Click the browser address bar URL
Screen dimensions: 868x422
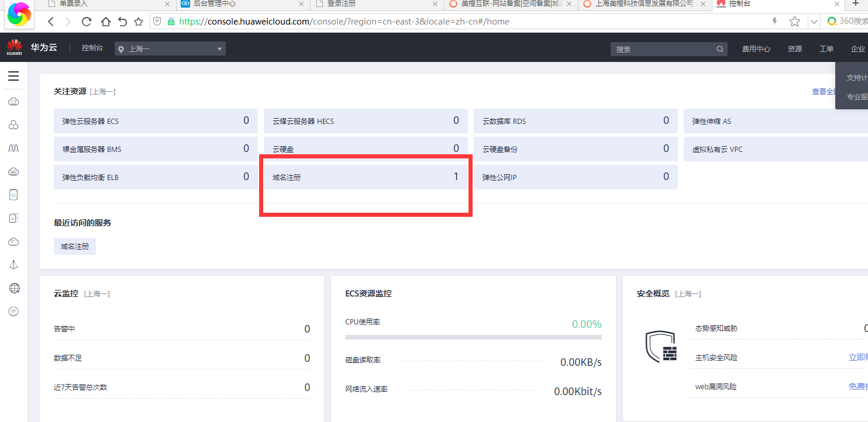click(344, 22)
